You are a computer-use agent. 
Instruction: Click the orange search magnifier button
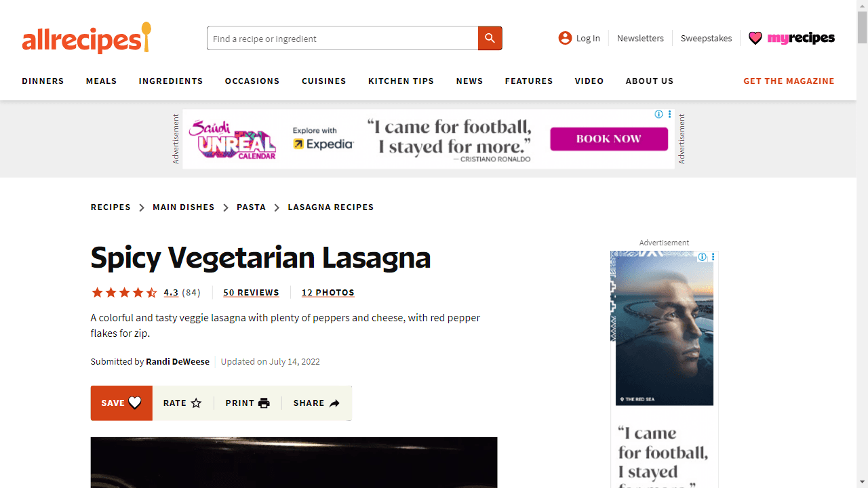pos(490,39)
